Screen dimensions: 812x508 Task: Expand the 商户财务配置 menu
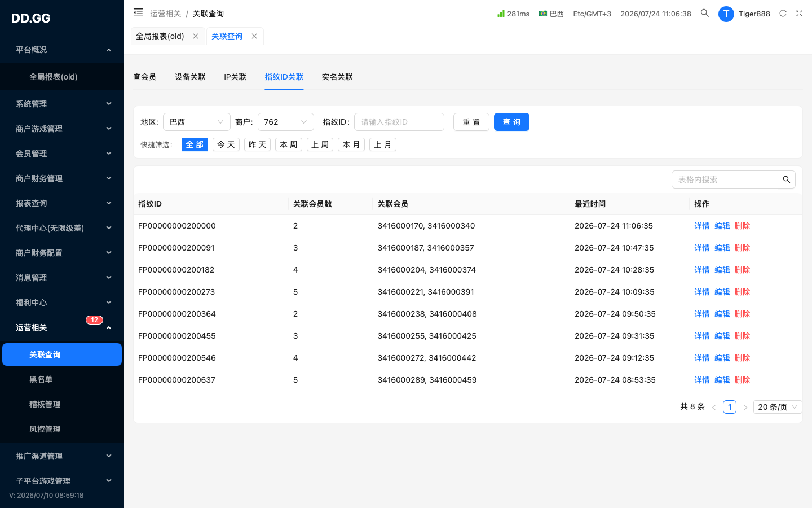pos(62,253)
